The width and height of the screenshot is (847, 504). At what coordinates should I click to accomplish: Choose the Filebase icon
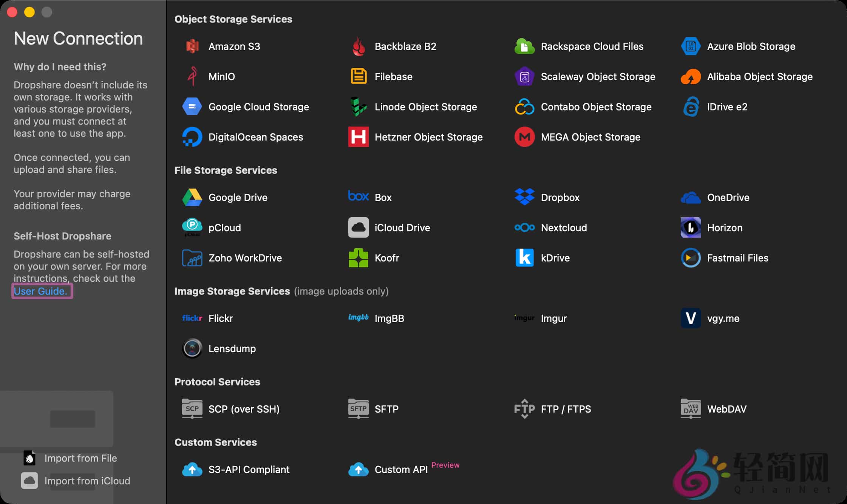pos(359,77)
